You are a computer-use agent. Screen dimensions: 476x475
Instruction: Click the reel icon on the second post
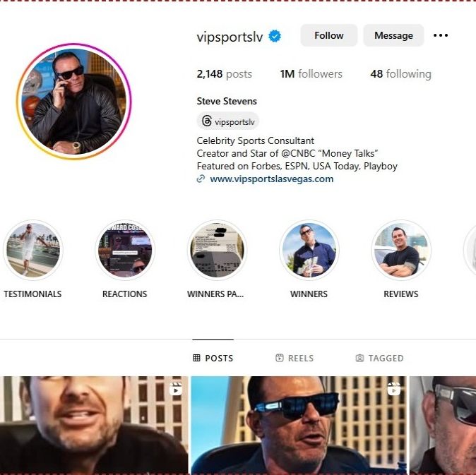tap(394, 389)
